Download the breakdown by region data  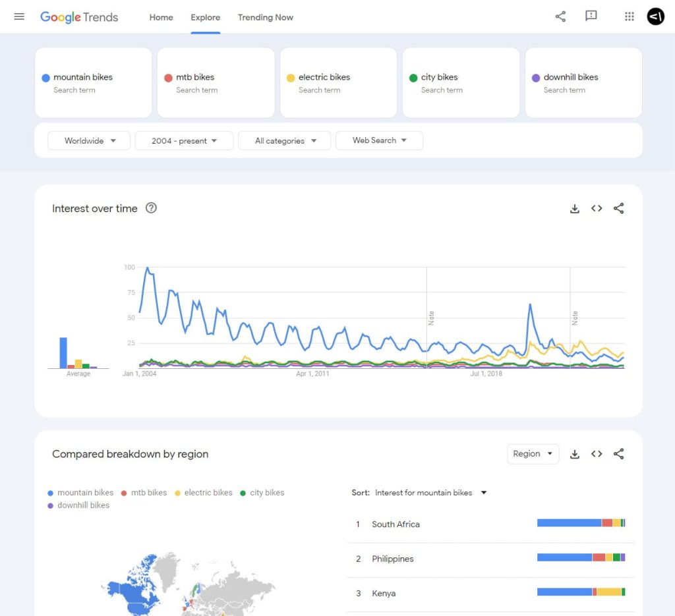pos(574,453)
